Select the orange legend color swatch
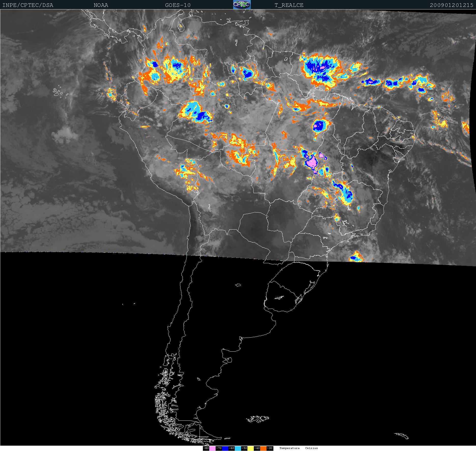Viewport: 476px width, 451px height. [x=263, y=448]
